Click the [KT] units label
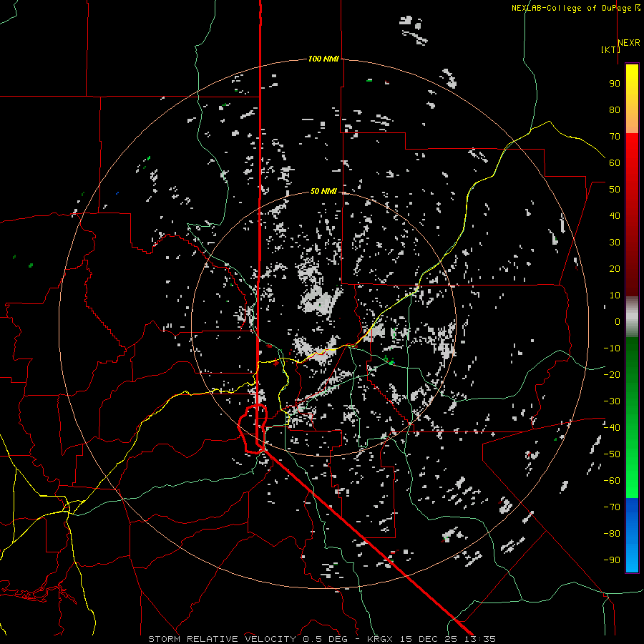Viewport: 644px width, 644px height. coord(611,49)
